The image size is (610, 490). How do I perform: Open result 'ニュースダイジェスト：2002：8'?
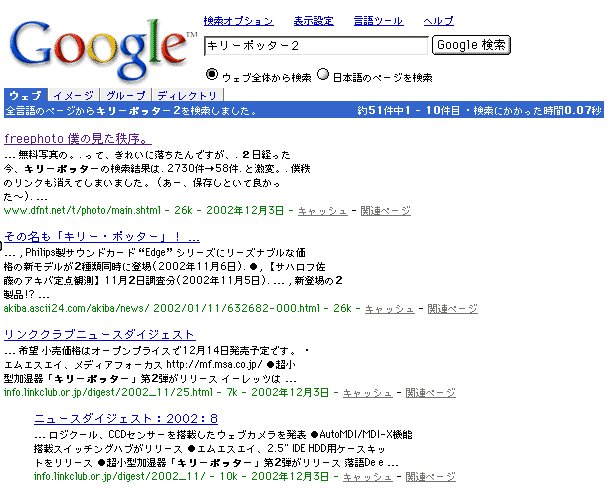126,418
